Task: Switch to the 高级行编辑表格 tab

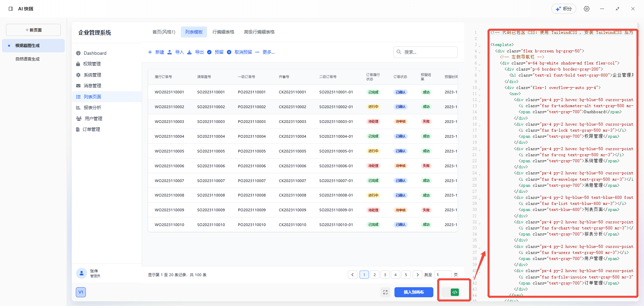Action: [x=259, y=32]
